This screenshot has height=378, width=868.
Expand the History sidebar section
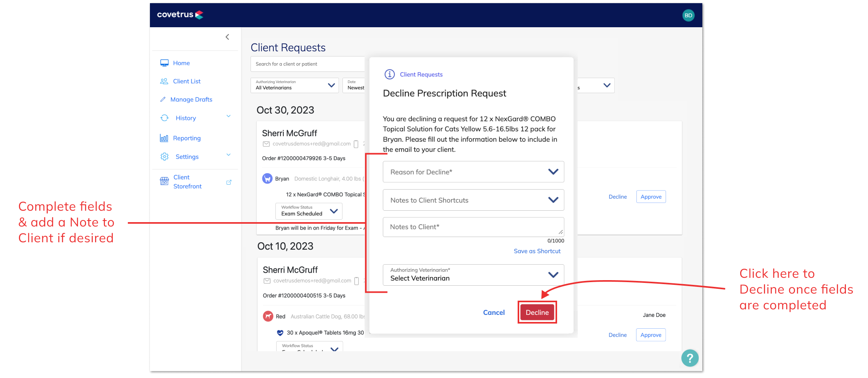coord(228,116)
